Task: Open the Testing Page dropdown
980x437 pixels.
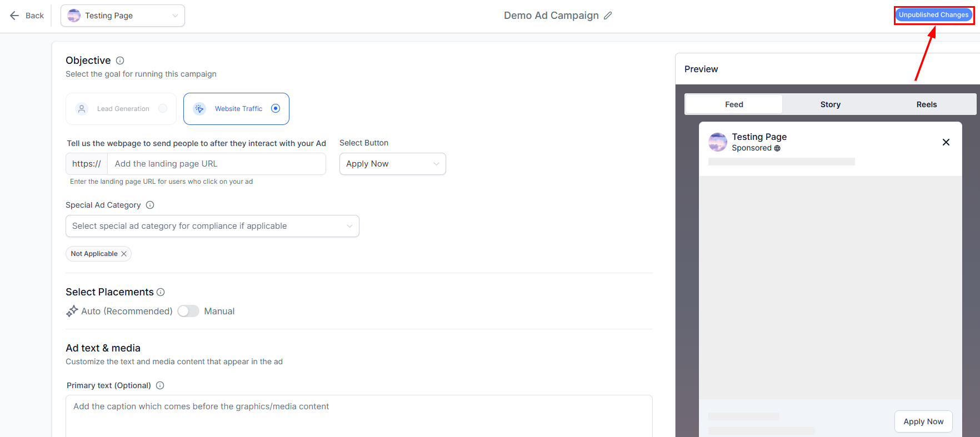Action: pyautogui.click(x=123, y=16)
